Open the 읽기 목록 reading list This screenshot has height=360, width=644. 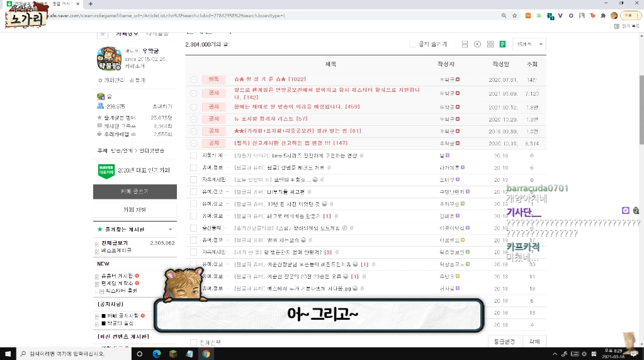point(627,26)
